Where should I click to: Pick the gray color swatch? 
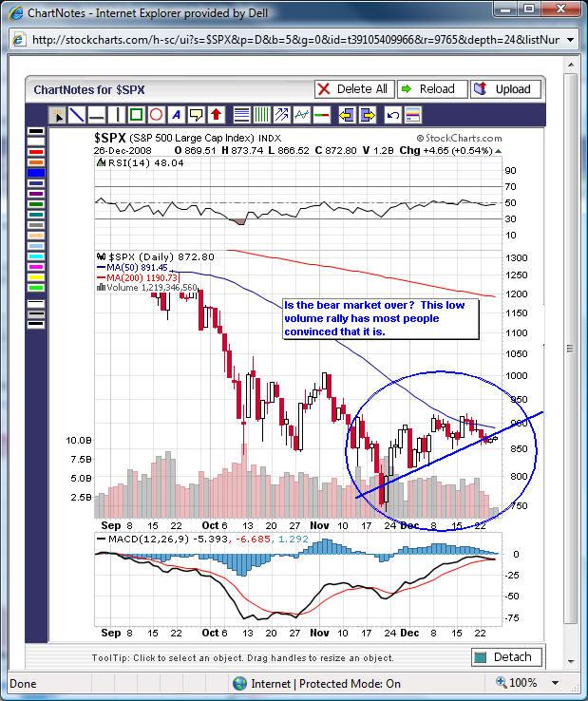coord(36,225)
